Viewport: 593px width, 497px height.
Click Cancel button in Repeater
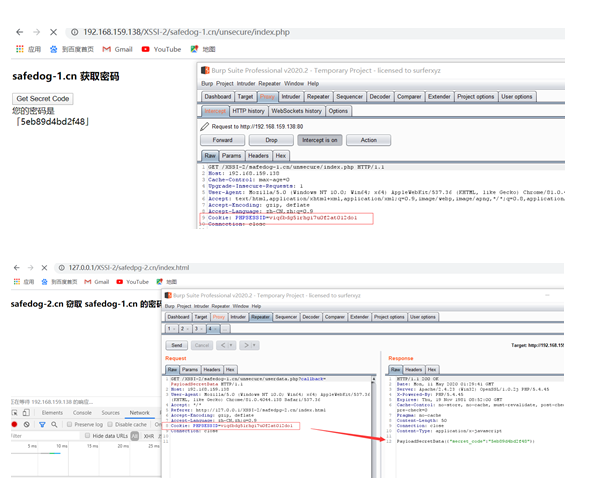point(202,345)
